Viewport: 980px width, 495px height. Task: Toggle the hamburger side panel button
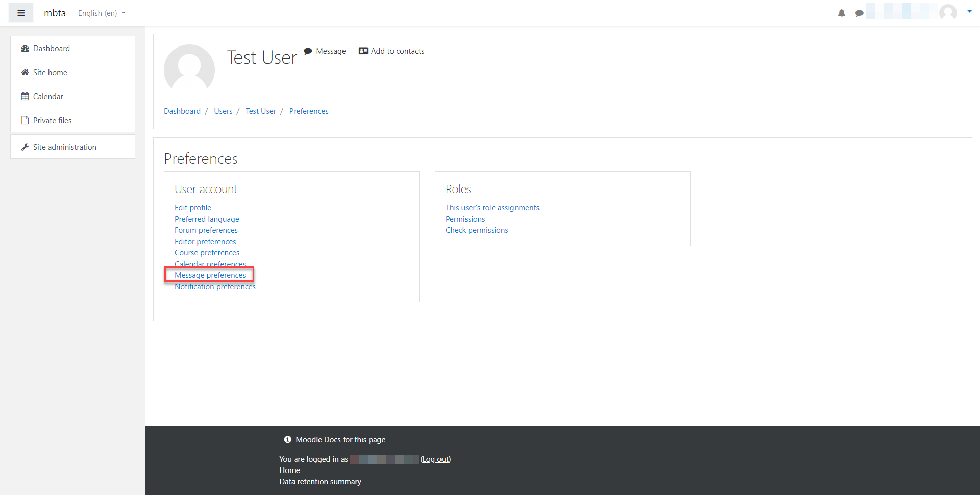pyautogui.click(x=21, y=13)
